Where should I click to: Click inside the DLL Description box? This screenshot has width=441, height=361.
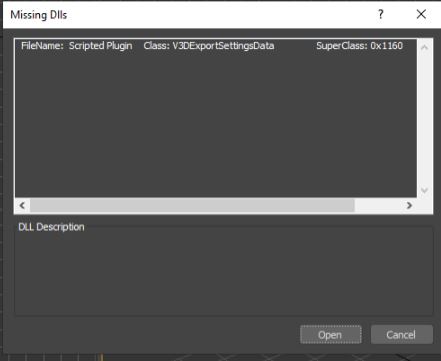coord(224,273)
